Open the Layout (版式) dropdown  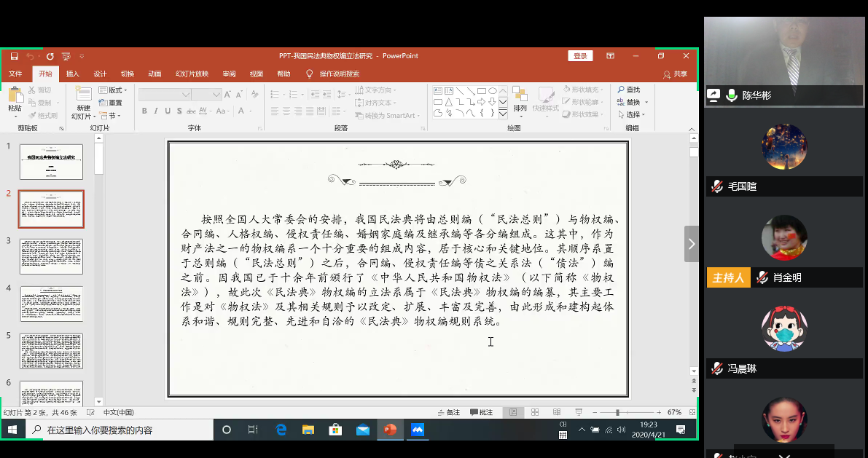[114, 90]
